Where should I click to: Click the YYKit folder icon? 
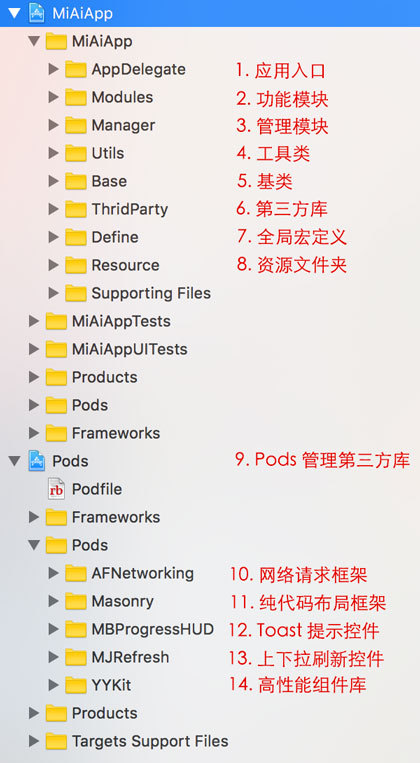point(75,685)
